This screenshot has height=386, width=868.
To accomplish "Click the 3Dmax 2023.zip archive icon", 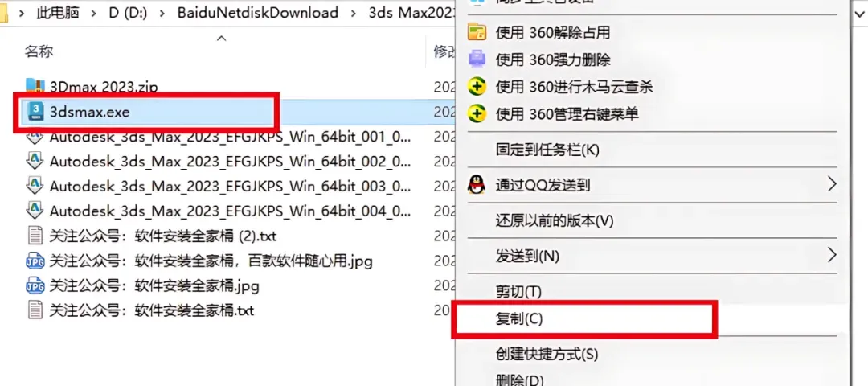I will click(x=35, y=86).
